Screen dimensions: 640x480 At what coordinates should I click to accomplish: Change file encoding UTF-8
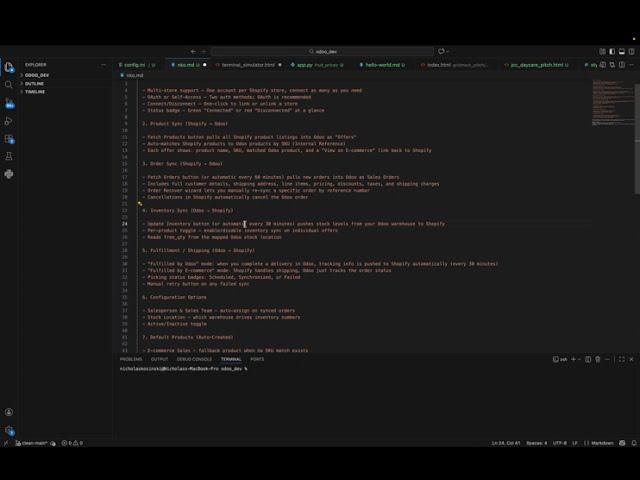click(560, 443)
